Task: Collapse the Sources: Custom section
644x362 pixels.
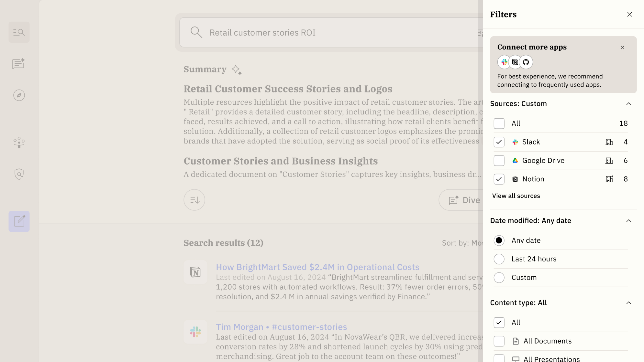Action: point(628,104)
